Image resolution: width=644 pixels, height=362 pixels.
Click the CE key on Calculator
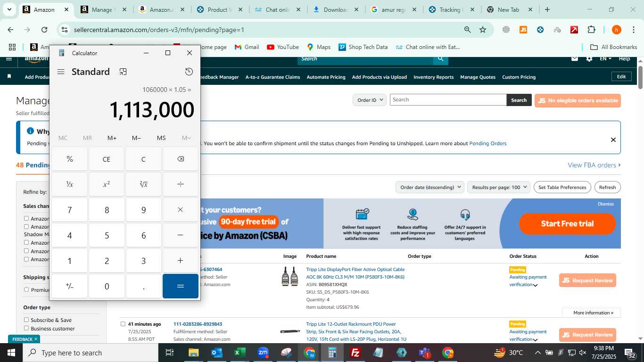107,159
